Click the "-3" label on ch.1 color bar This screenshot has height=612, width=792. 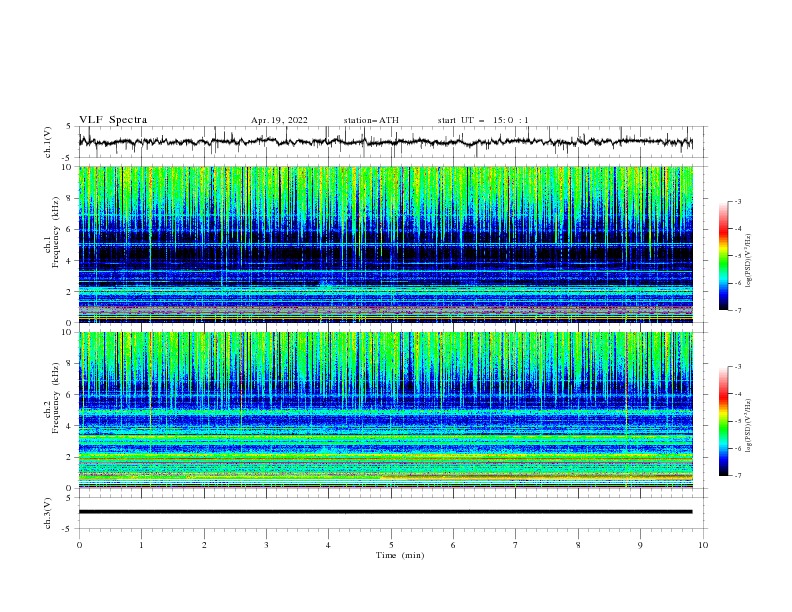pyautogui.click(x=738, y=201)
